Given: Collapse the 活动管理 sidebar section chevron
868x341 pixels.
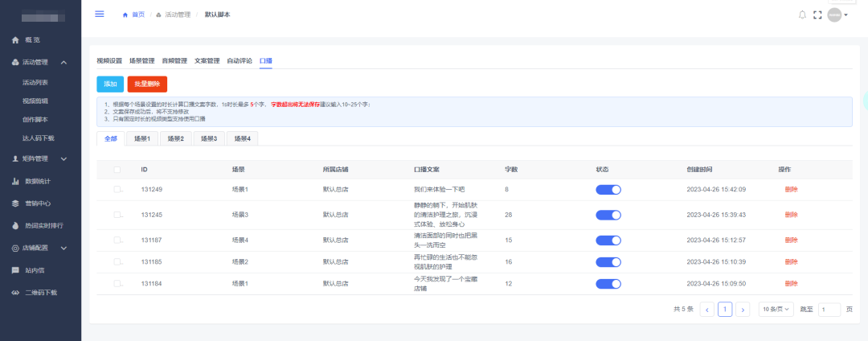Looking at the screenshot, I should (x=63, y=62).
